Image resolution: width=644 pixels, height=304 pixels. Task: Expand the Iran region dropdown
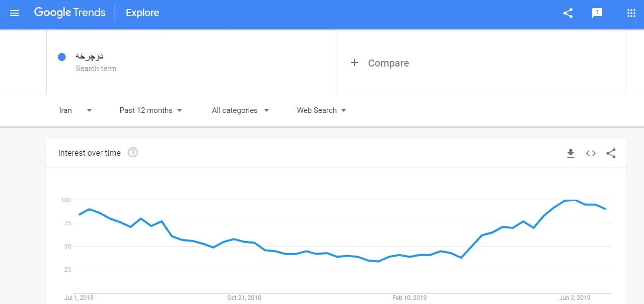[76, 110]
